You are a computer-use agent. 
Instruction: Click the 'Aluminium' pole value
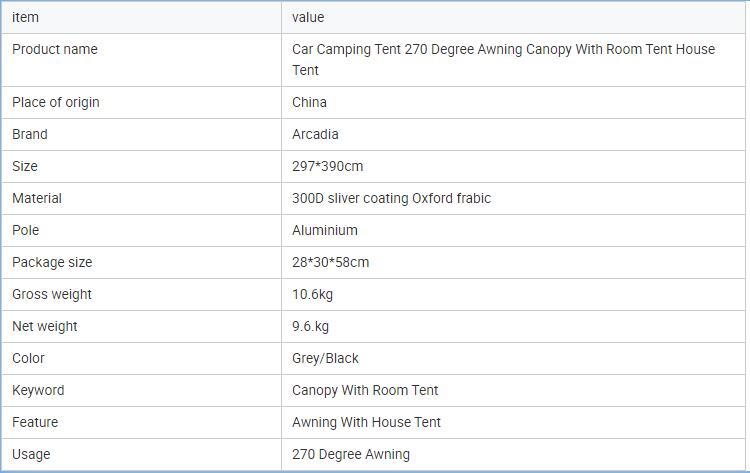click(324, 230)
